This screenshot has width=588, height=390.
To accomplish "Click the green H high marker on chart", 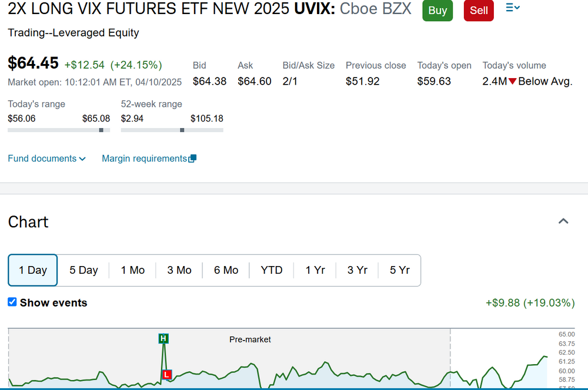I will [x=163, y=338].
